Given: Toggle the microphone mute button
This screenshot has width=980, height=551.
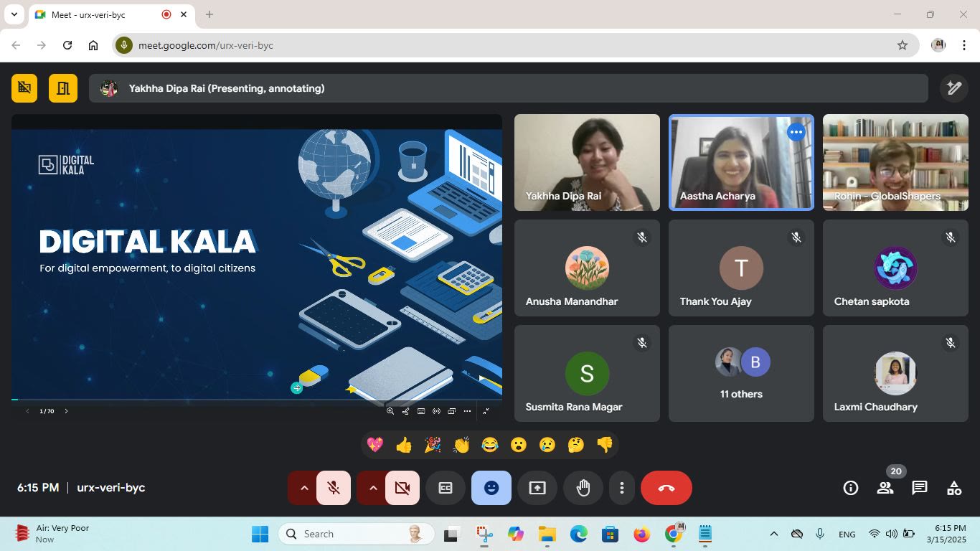Looking at the screenshot, I should tap(334, 488).
